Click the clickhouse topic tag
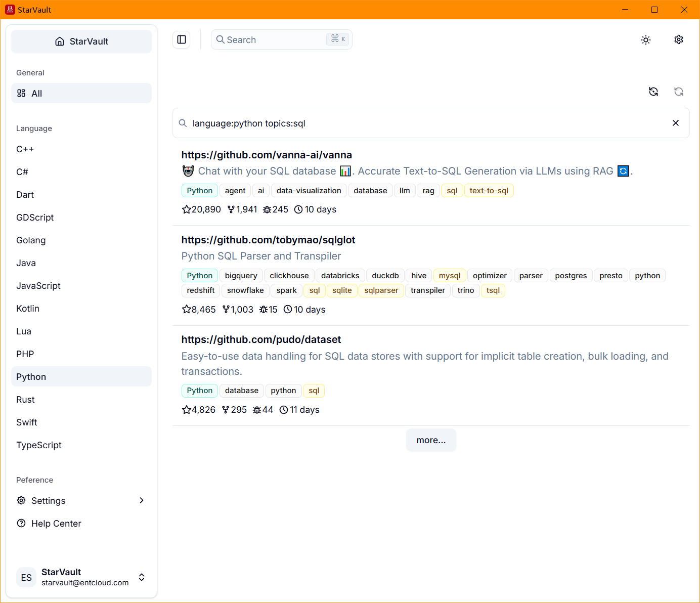700x603 pixels. pos(289,276)
